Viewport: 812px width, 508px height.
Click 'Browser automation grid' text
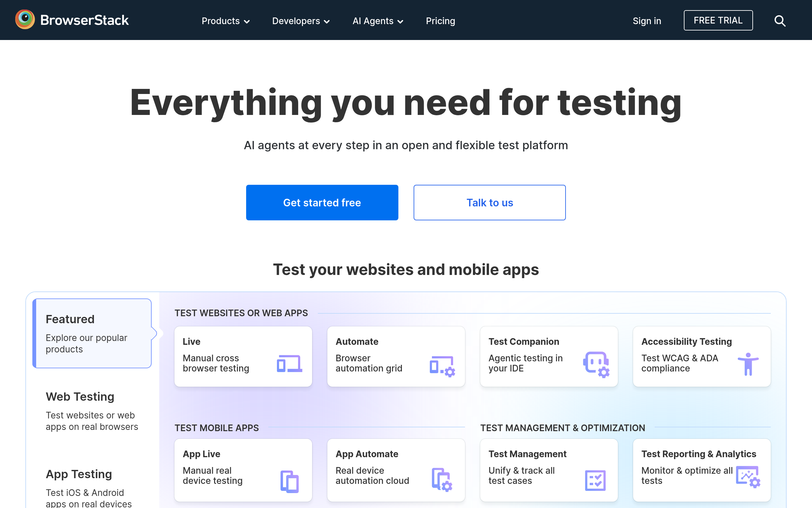(x=369, y=363)
